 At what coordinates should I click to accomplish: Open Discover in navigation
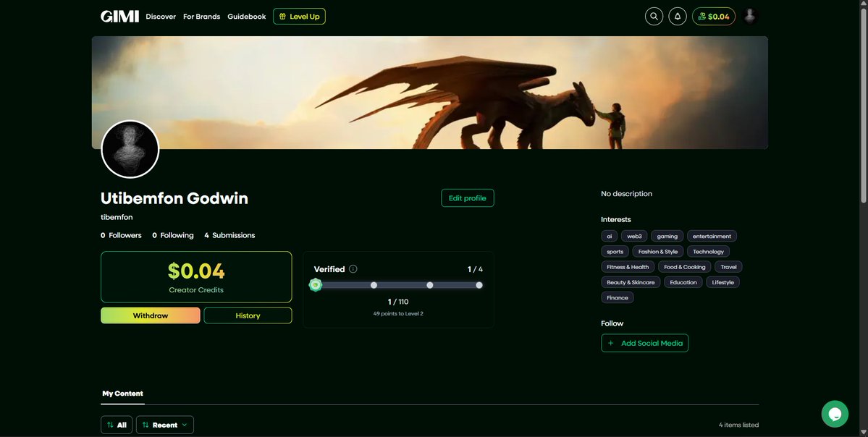tap(161, 17)
